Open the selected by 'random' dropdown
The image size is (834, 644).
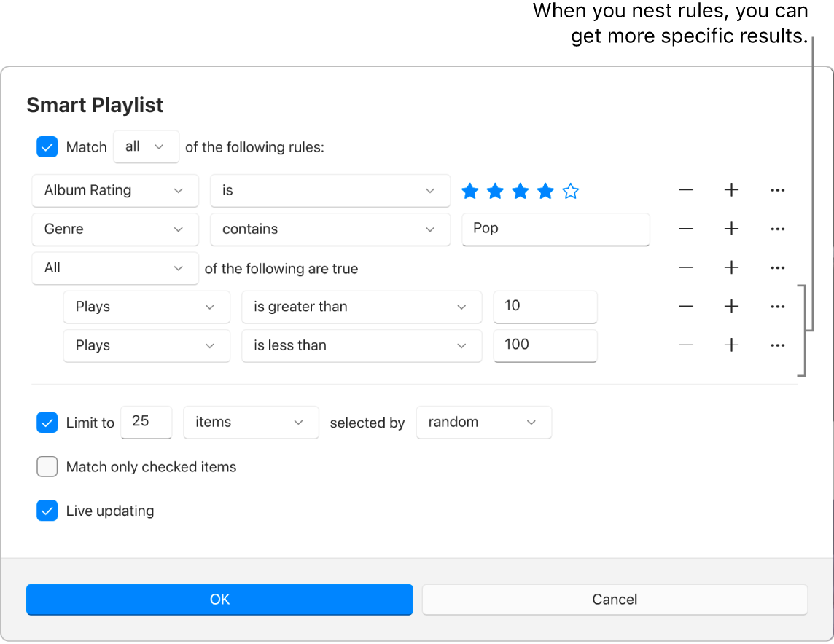pos(484,423)
